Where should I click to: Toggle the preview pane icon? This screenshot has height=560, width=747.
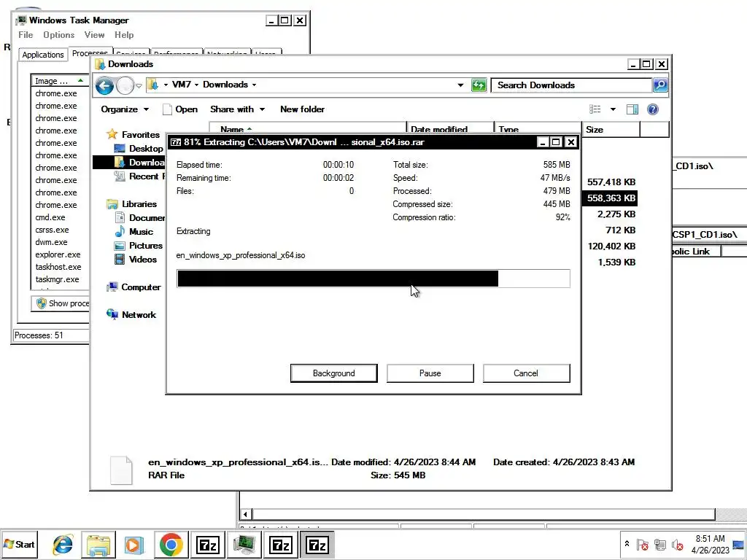[x=632, y=109]
